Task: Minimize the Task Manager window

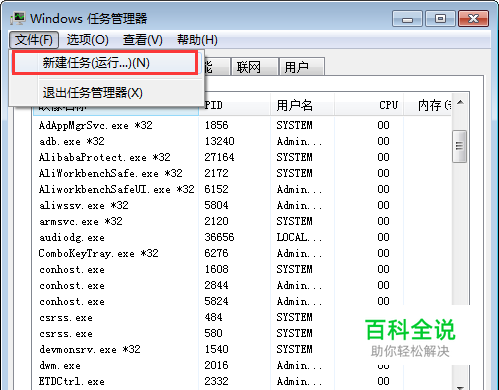Action: [407, 19]
